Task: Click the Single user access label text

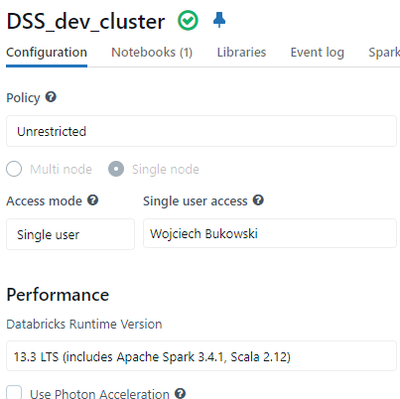Action: click(x=195, y=201)
